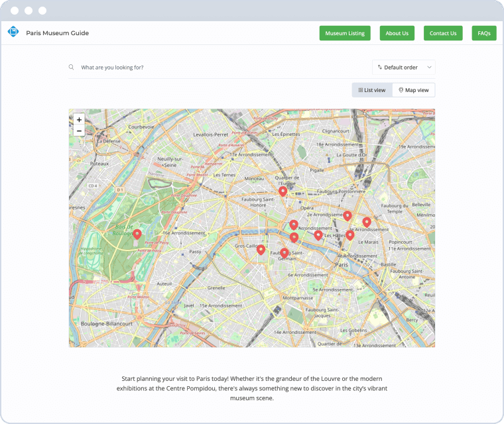
Task: Select the map pin left of 1er Arrondissement label
Action: [x=294, y=225]
